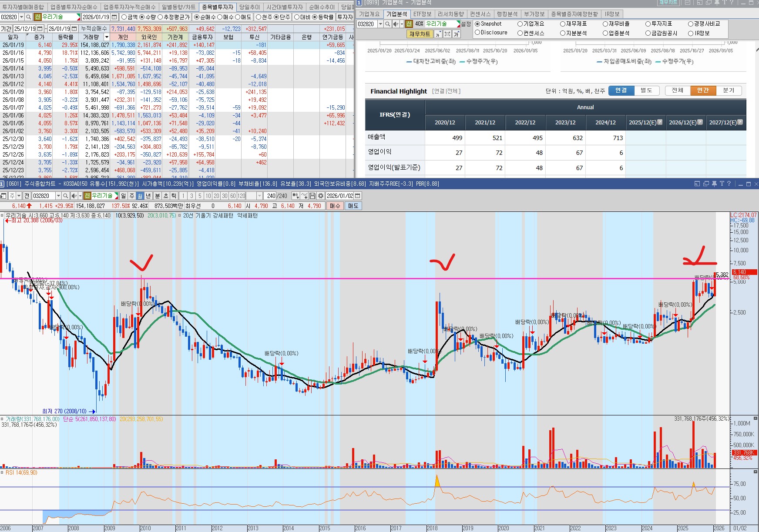Screen dimensions: 759x532
Task: Open calendar next to 2026/01/19 date
Action: click(x=114, y=17)
